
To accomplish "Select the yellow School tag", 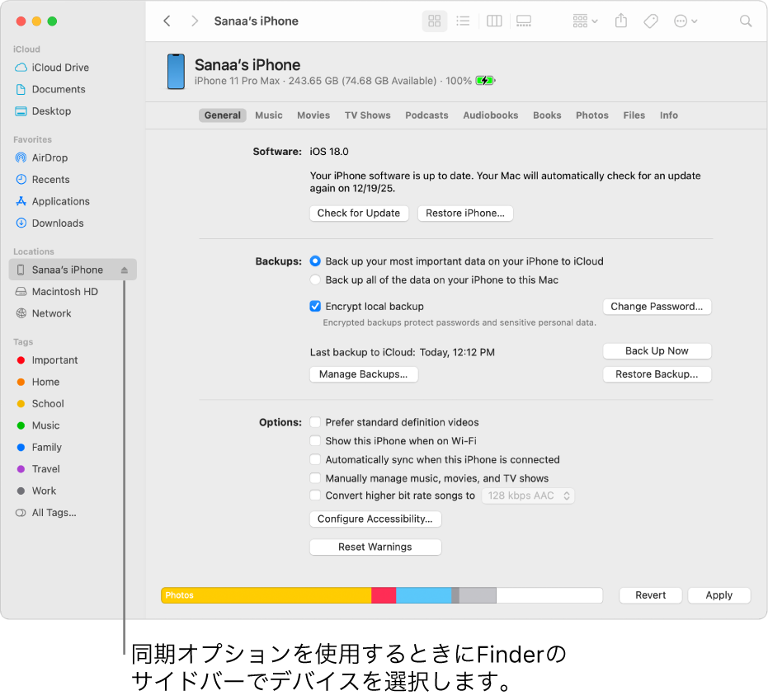I will click(40, 404).
